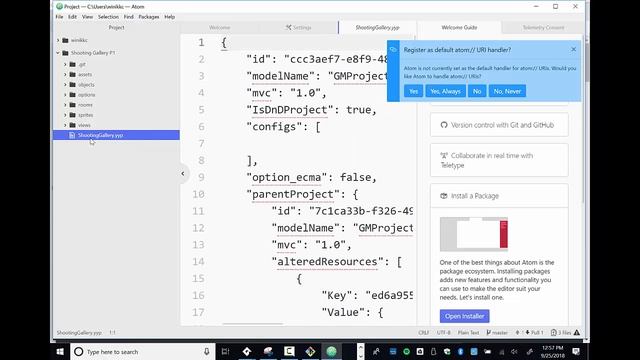Image resolution: width=640 pixels, height=360 pixels.
Task: Click the Open Installer button
Action: (x=464, y=316)
